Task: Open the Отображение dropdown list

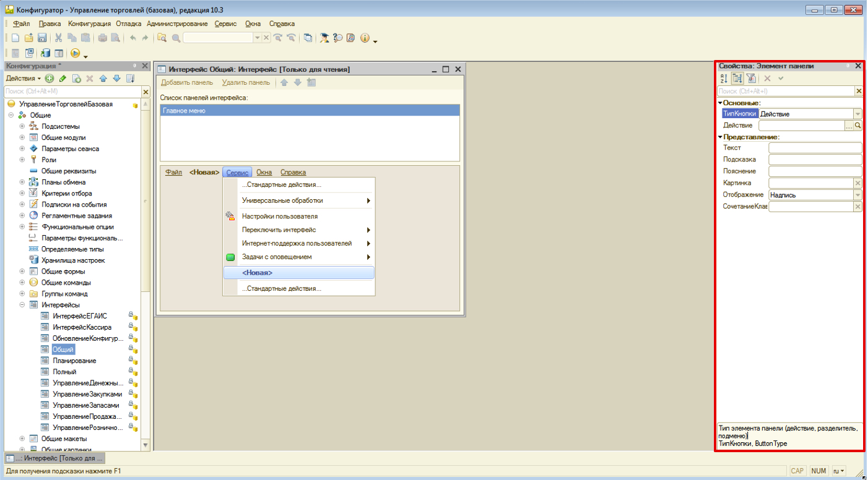Action: point(857,195)
